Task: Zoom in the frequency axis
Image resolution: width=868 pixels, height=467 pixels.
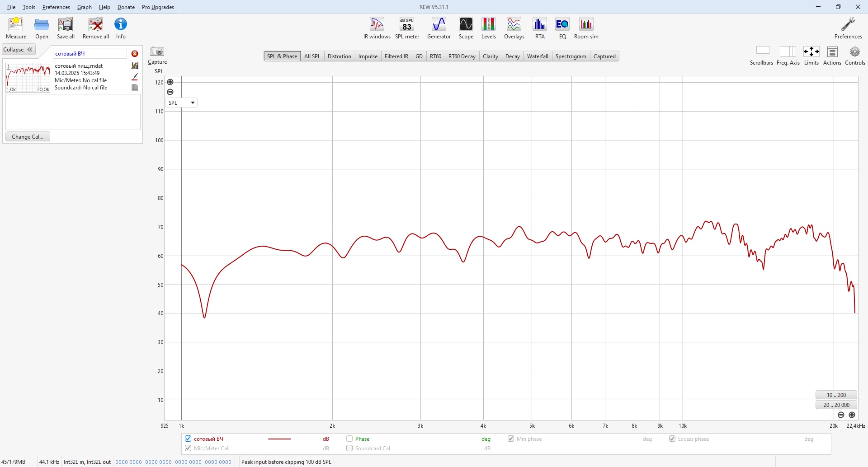Action: pyautogui.click(x=852, y=415)
